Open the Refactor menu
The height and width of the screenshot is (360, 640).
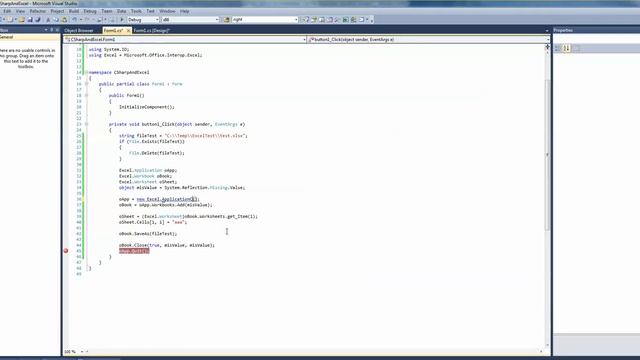click(x=38, y=11)
